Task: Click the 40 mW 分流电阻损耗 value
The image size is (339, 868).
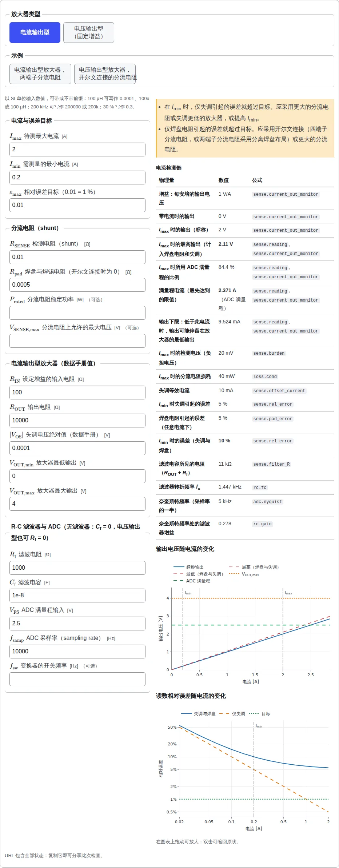Action: [227, 377]
